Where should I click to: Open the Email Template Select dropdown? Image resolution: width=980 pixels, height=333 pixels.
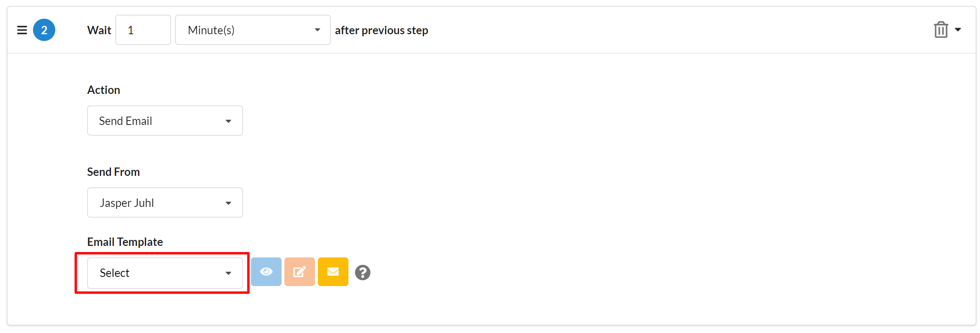pos(165,273)
